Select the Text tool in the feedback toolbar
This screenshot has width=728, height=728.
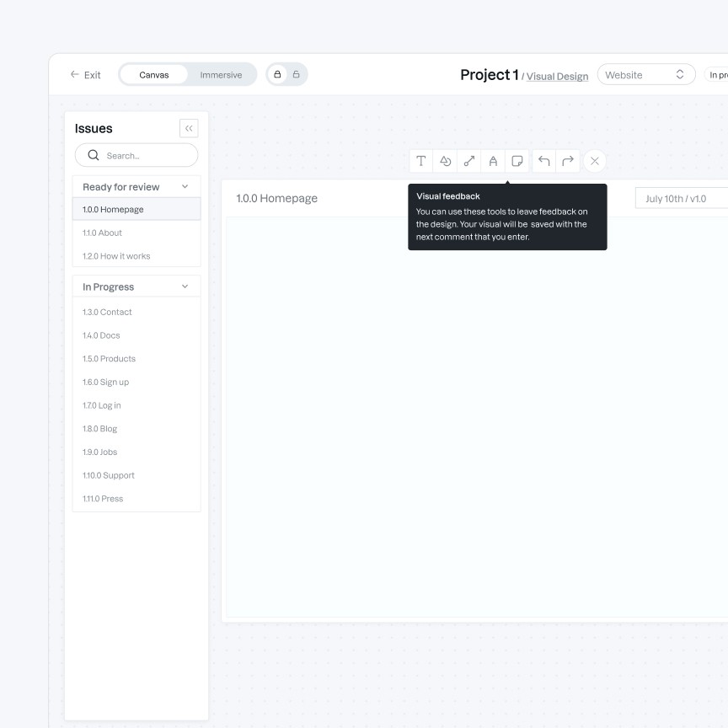(x=420, y=161)
